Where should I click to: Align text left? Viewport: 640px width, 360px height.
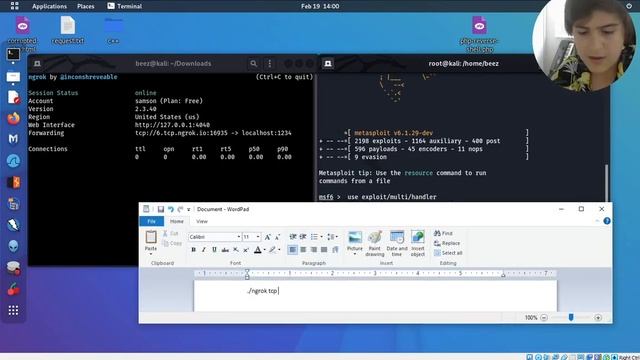click(293, 249)
